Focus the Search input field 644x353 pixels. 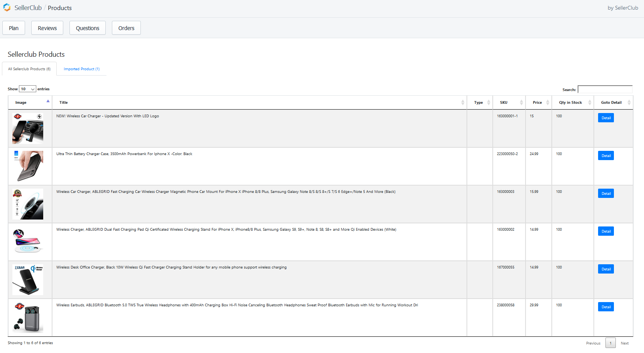tap(605, 90)
